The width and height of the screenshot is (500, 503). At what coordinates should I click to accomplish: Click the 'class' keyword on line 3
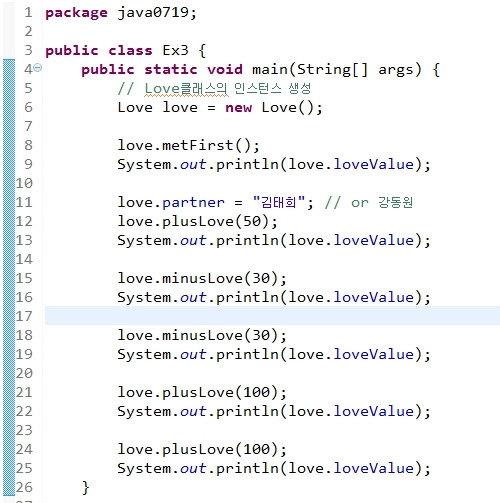[x=130, y=51]
